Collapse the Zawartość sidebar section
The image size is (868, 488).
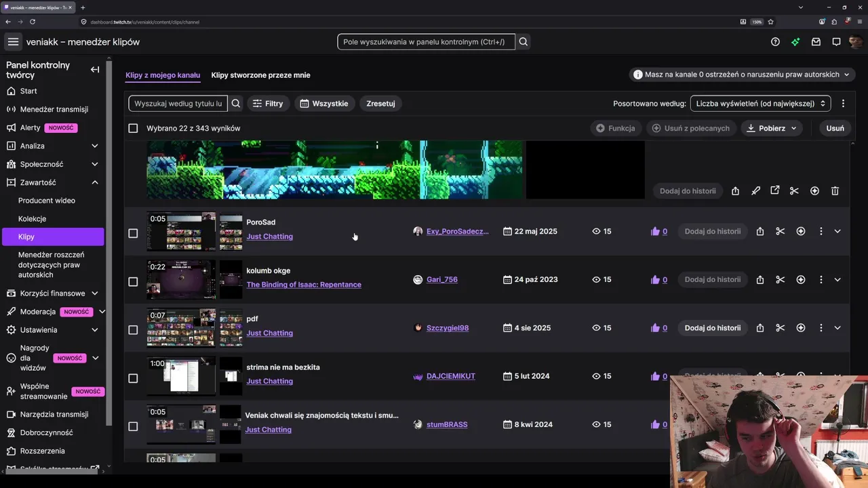click(95, 182)
